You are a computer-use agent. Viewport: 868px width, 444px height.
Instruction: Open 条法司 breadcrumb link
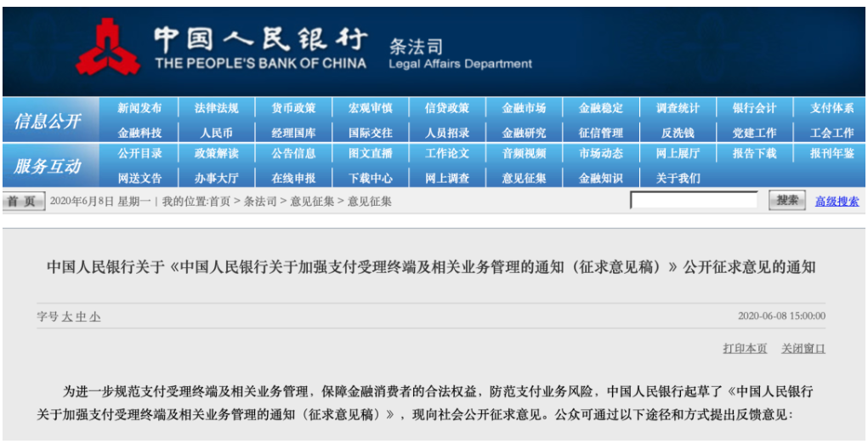[x=260, y=202]
